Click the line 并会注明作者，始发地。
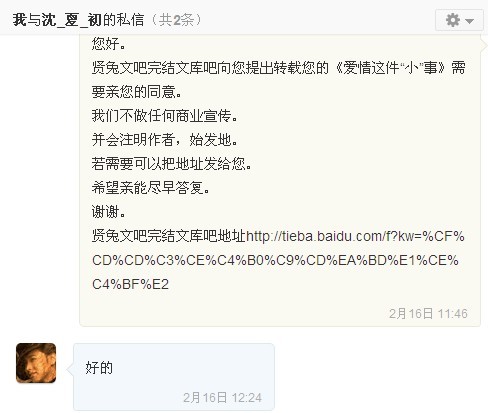Screen dimensions: 488x413 pyautogui.click(x=165, y=140)
